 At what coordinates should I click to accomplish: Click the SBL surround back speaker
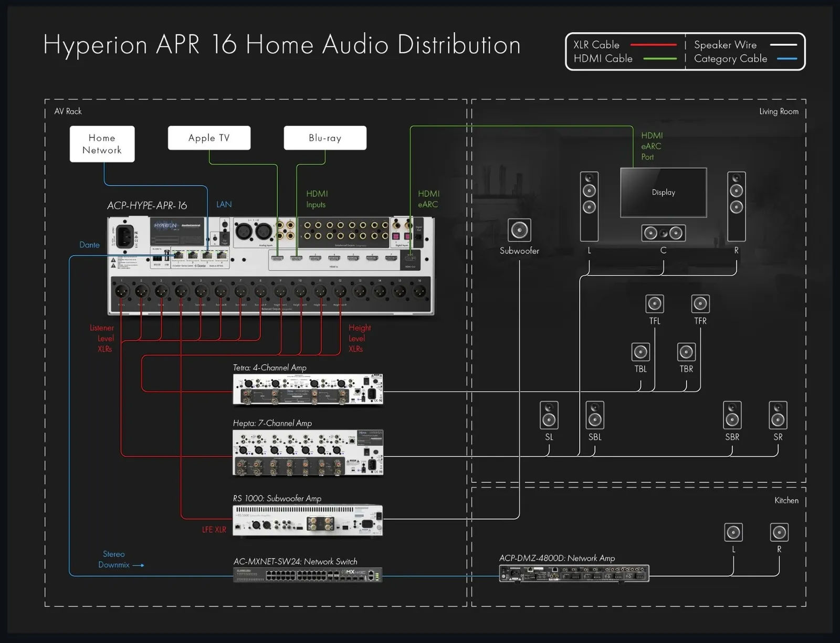(595, 415)
